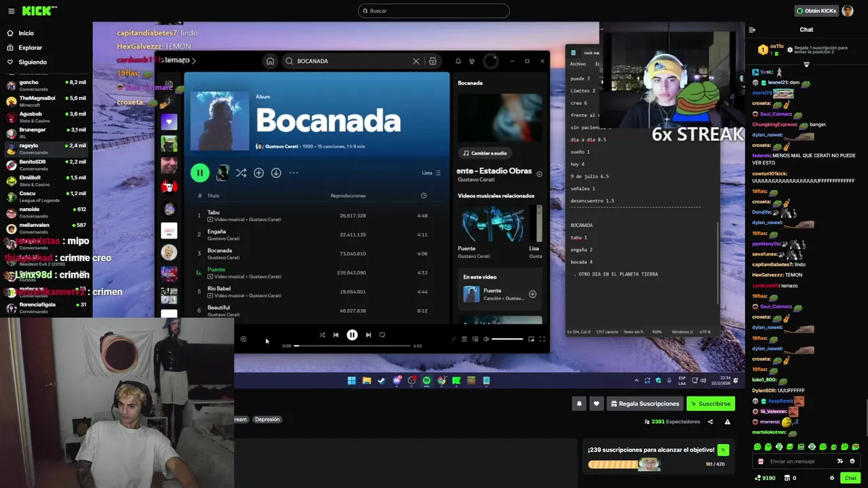868x488 pixels.
Task: Skip to previous track
Action: pyautogui.click(x=336, y=335)
